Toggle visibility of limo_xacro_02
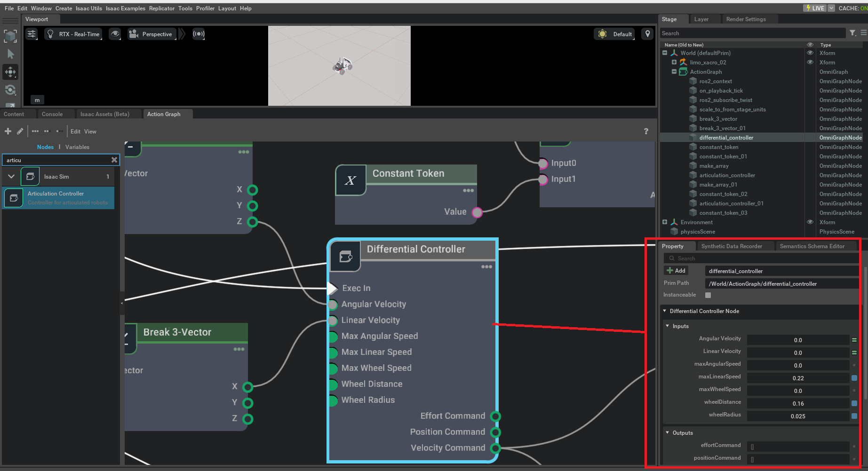Image resolution: width=868 pixels, height=471 pixels. (810, 62)
